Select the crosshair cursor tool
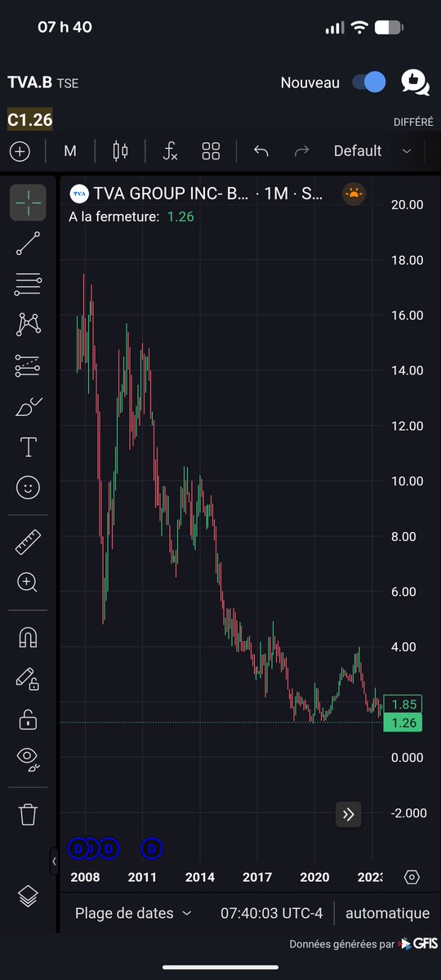 coord(28,202)
